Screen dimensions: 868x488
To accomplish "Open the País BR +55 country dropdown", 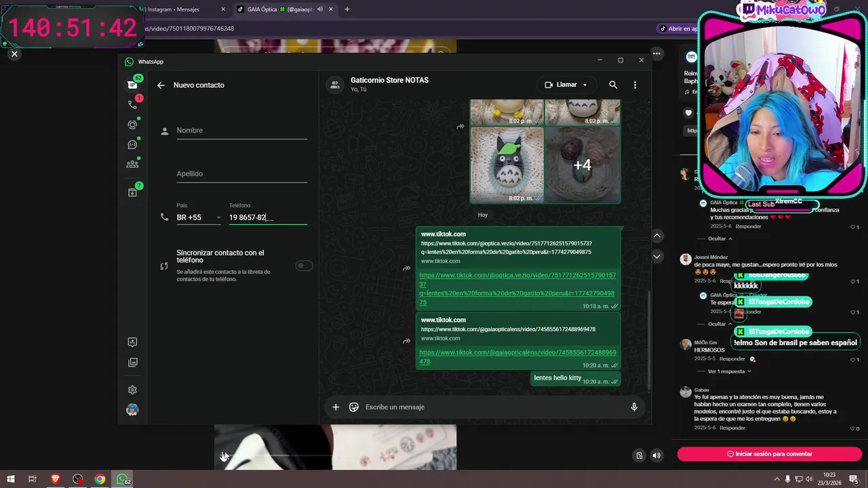I will tap(199, 218).
